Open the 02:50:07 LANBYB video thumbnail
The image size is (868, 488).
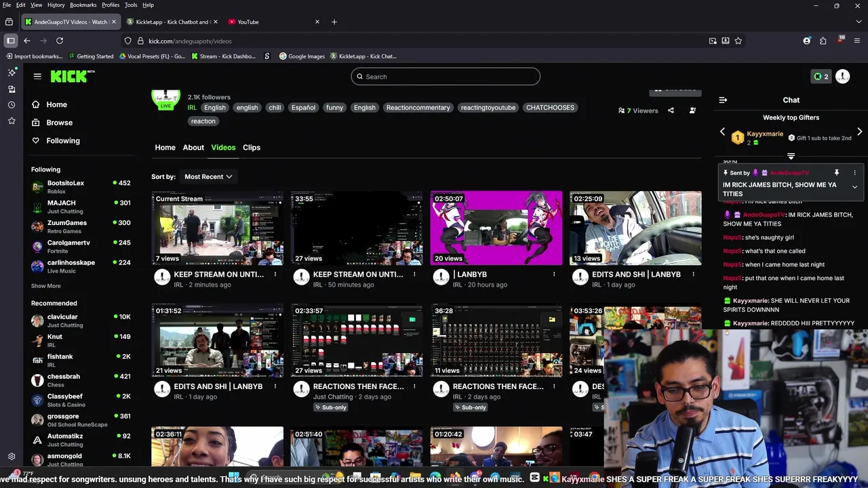pyautogui.click(x=496, y=228)
